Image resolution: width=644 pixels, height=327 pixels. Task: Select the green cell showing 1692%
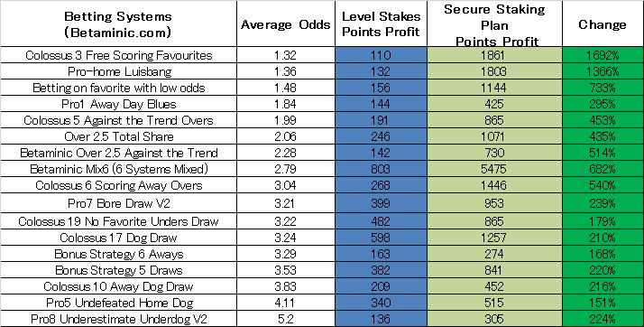pyautogui.click(x=603, y=55)
